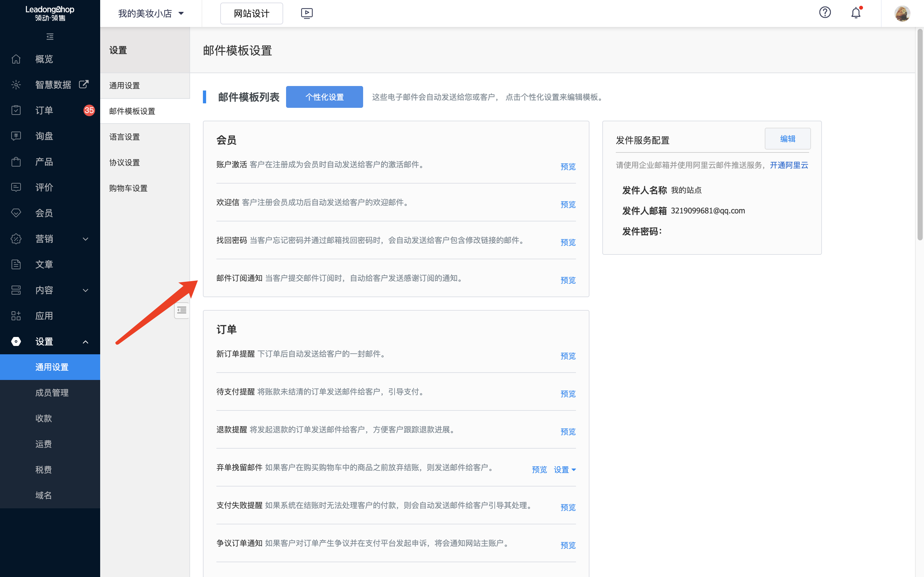
Task: Switch to 语言设置 settings item
Action: (x=125, y=137)
